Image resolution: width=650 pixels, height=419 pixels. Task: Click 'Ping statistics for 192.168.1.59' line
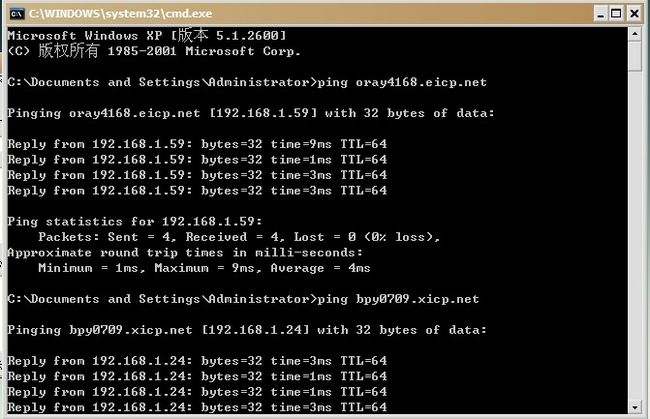pyautogui.click(x=135, y=221)
